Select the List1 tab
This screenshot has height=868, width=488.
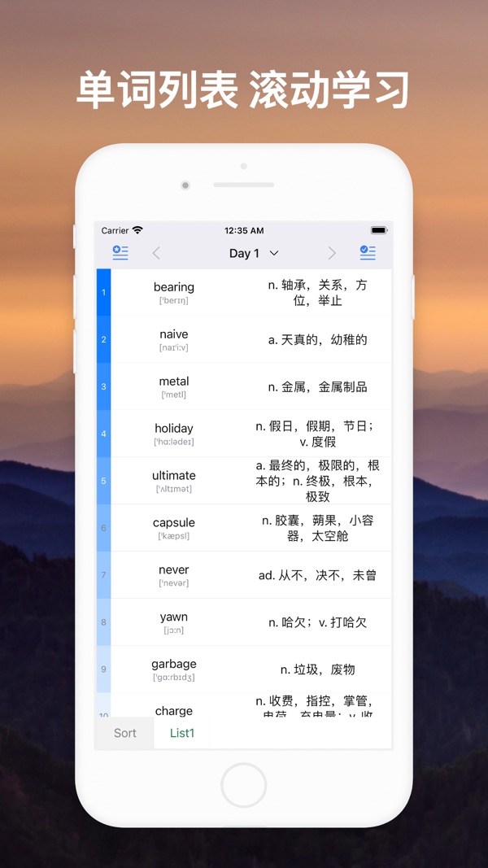(x=182, y=733)
